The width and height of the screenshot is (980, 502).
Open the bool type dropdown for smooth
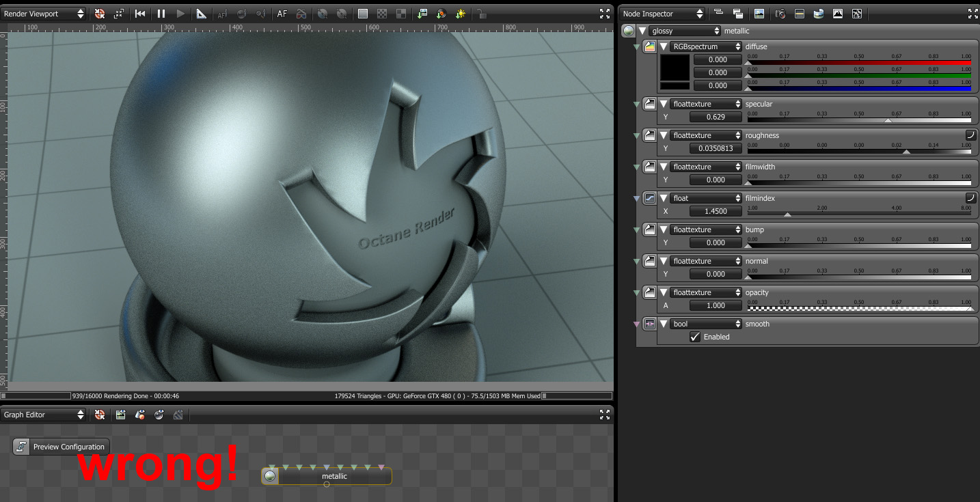tap(705, 324)
